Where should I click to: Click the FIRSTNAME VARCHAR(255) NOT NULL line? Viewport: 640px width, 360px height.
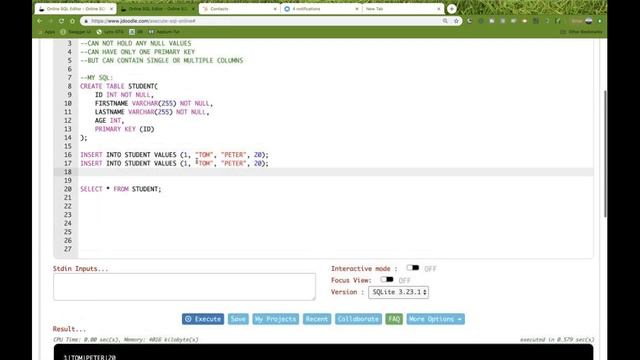click(154, 103)
